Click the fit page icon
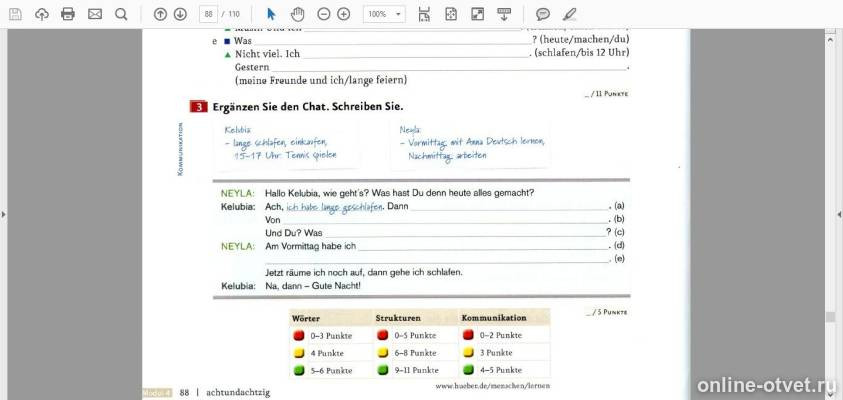The height and width of the screenshot is (400, 843). coord(451,15)
